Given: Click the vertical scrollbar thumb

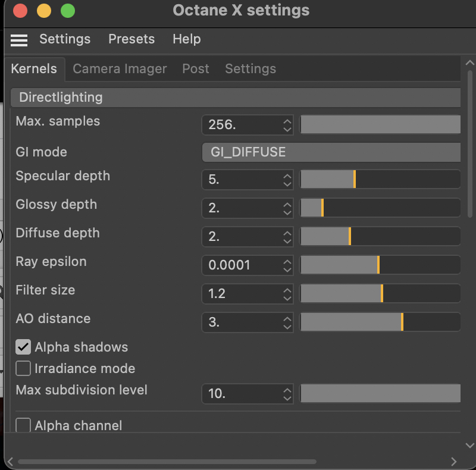Looking at the screenshot, I should pyautogui.click(x=470, y=144).
